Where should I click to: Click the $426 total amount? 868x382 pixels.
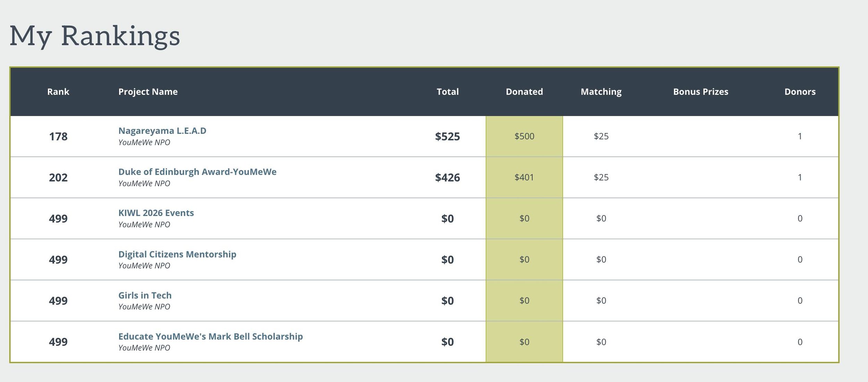(x=447, y=177)
